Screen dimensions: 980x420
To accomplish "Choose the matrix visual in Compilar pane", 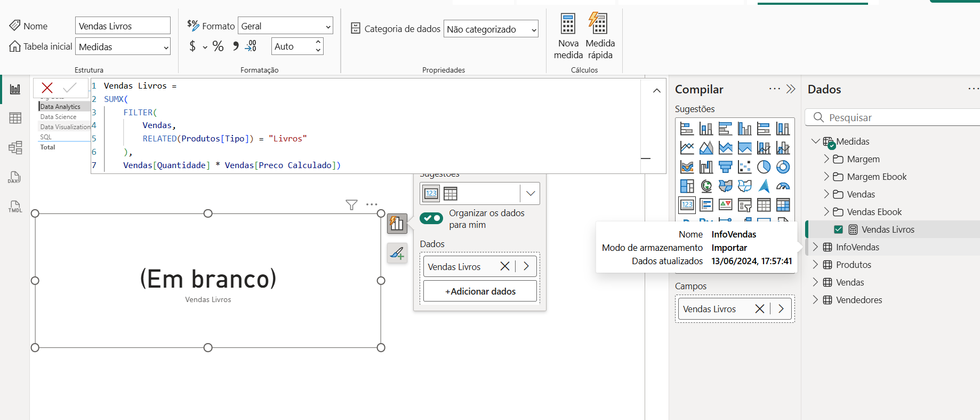I will (x=783, y=205).
